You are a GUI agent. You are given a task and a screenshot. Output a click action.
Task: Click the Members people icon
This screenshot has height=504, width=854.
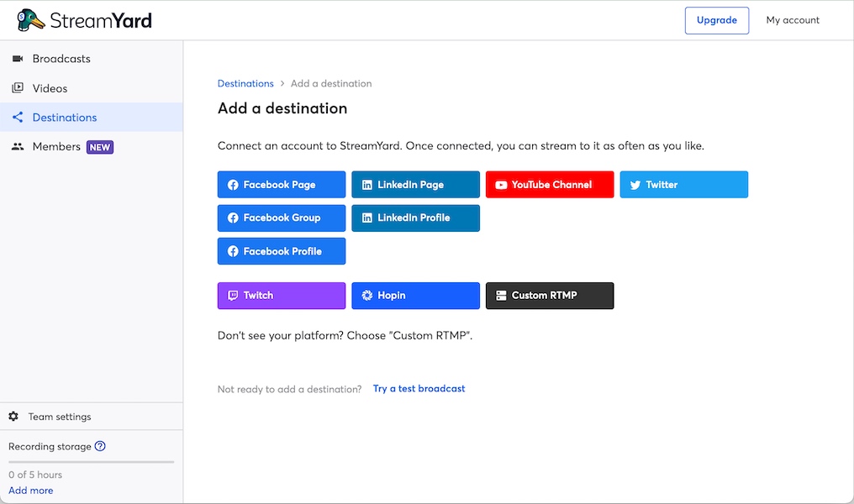[x=18, y=146]
